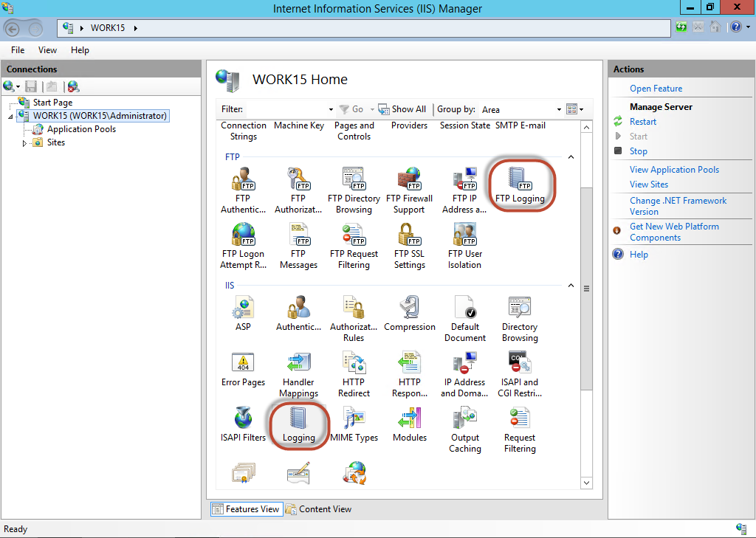Screen dimensions: 756x538
Task: Open the FTP Logging feature icon
Action: [520, 182]
